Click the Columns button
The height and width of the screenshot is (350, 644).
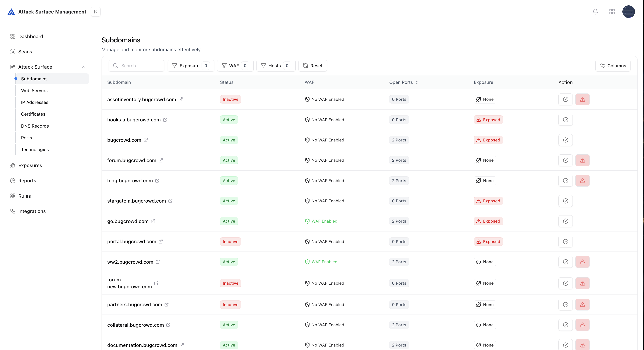pyautogui.click(x=613, y=66)
